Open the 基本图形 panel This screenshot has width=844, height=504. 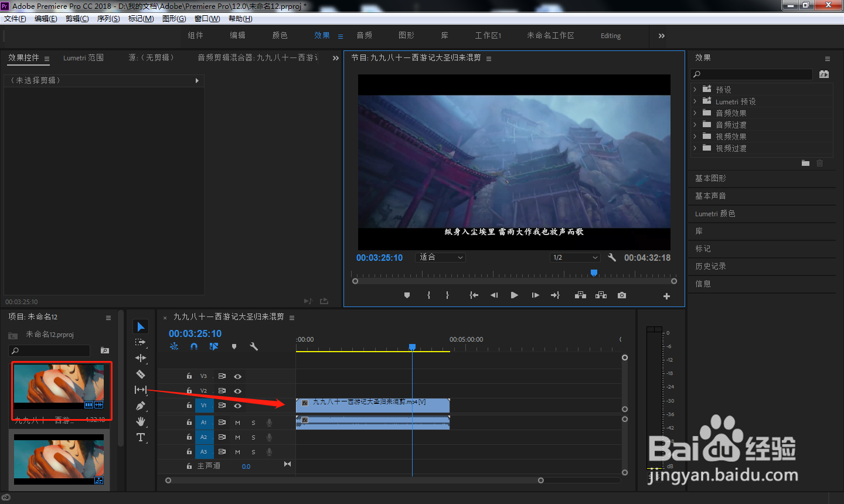pyautogui.click(x=710, y=178)
